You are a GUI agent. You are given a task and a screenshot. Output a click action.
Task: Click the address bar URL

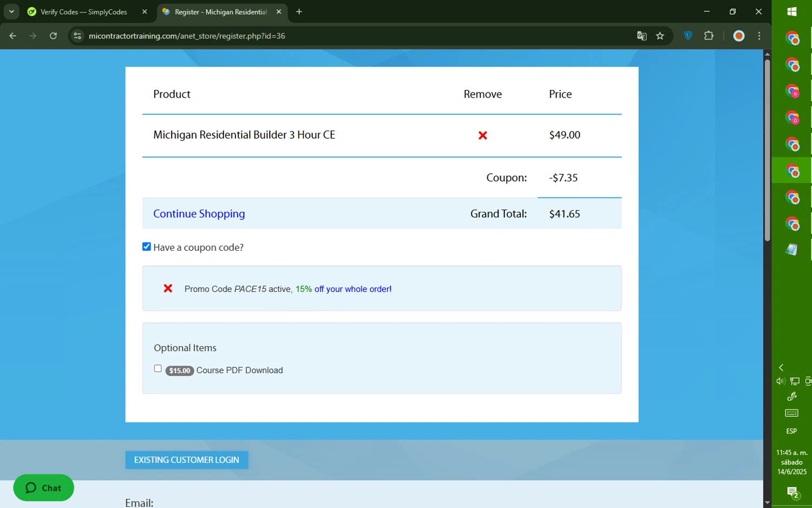tap(187, 36)
